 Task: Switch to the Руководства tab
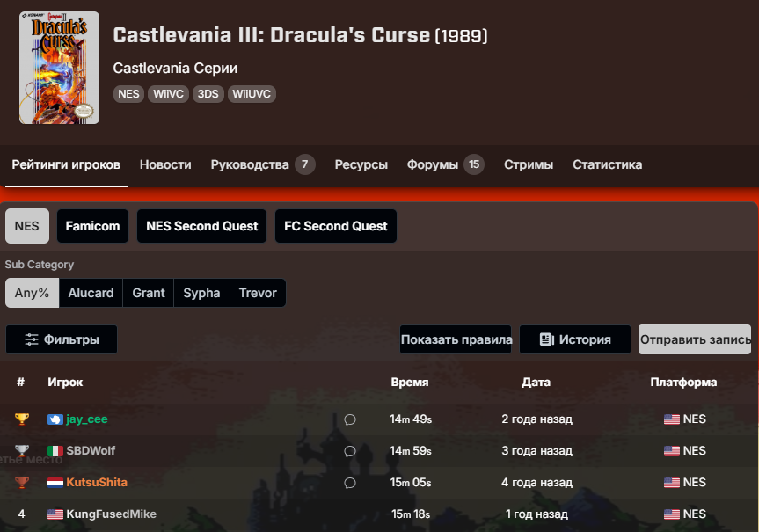263,165
